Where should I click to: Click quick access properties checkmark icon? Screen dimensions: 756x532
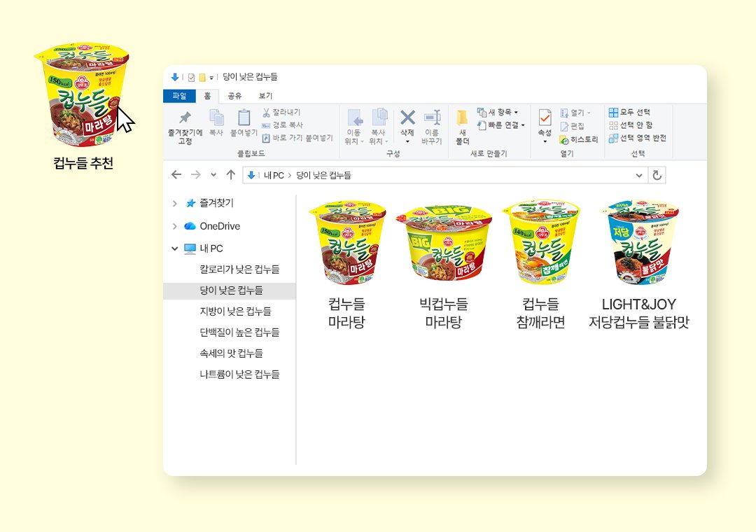(191, 78)
